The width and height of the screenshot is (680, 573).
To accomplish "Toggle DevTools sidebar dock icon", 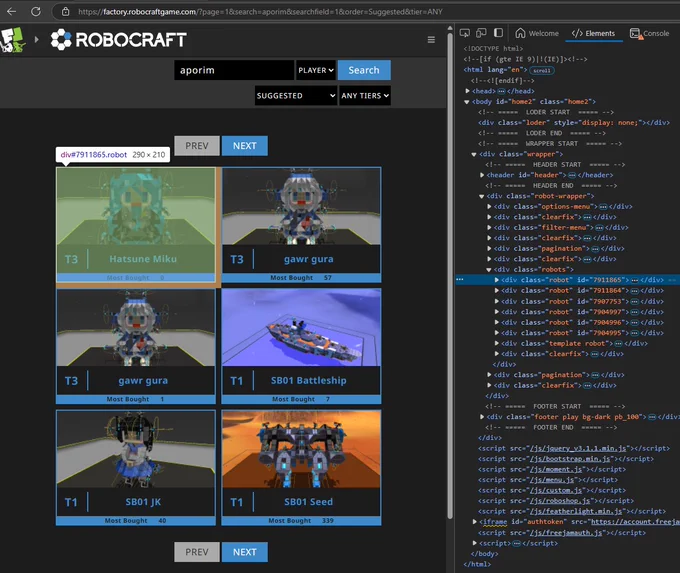I will 499,33.
